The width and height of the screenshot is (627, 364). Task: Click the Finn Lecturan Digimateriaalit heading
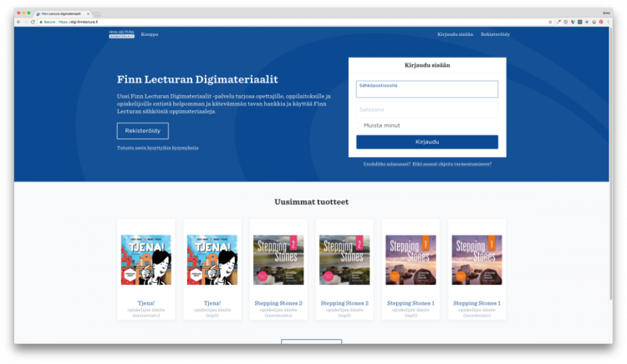point(197,79)
